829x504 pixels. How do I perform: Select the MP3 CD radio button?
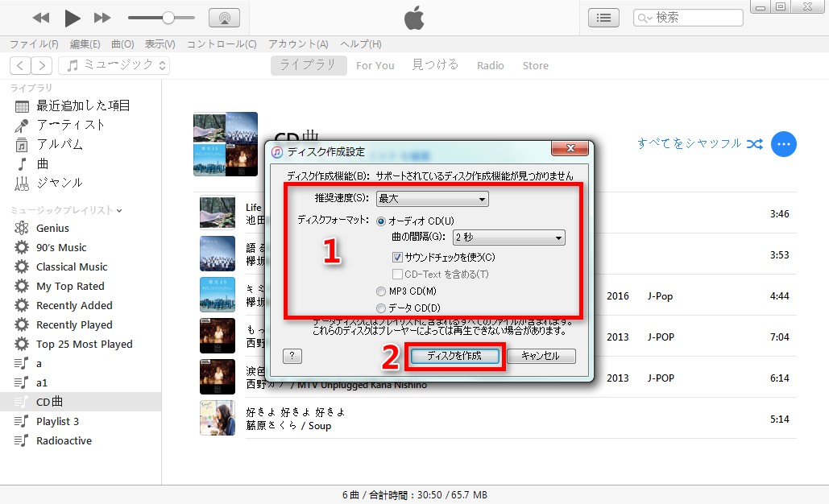tap(381, 291)
